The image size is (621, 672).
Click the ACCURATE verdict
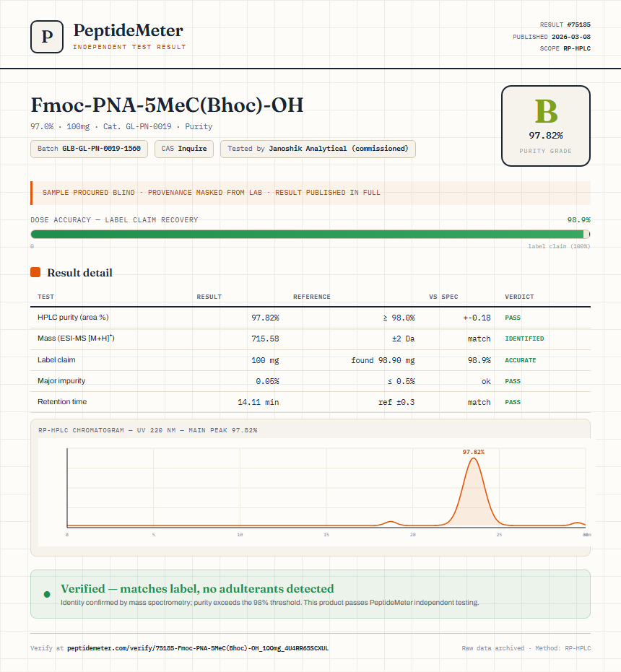(x=520, y=360)
